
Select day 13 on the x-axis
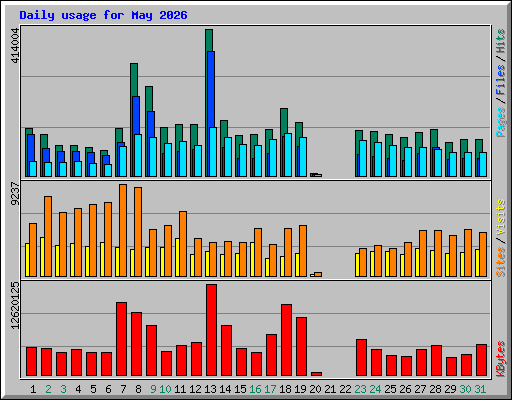pyautogui.click(x=210, y=389)
